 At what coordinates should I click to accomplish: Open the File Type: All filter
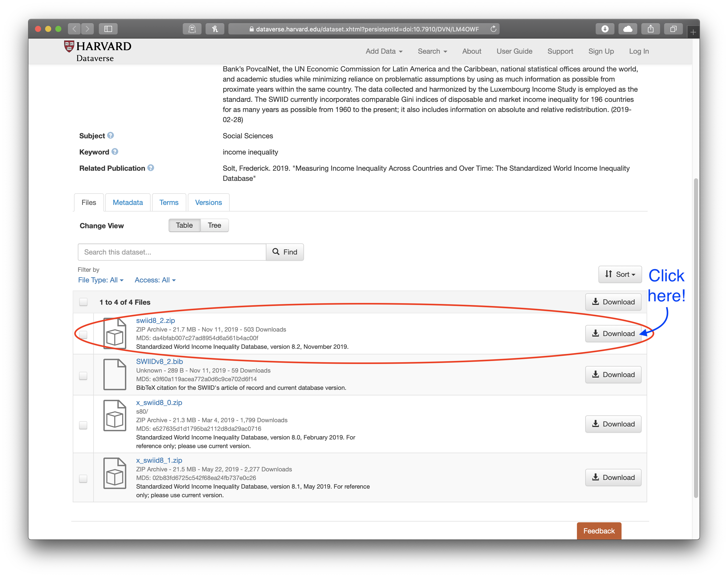[x=101, y=280]
